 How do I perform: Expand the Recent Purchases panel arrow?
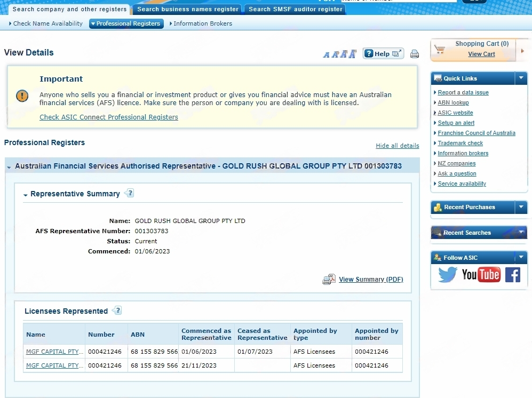click(x=521, y=206)
